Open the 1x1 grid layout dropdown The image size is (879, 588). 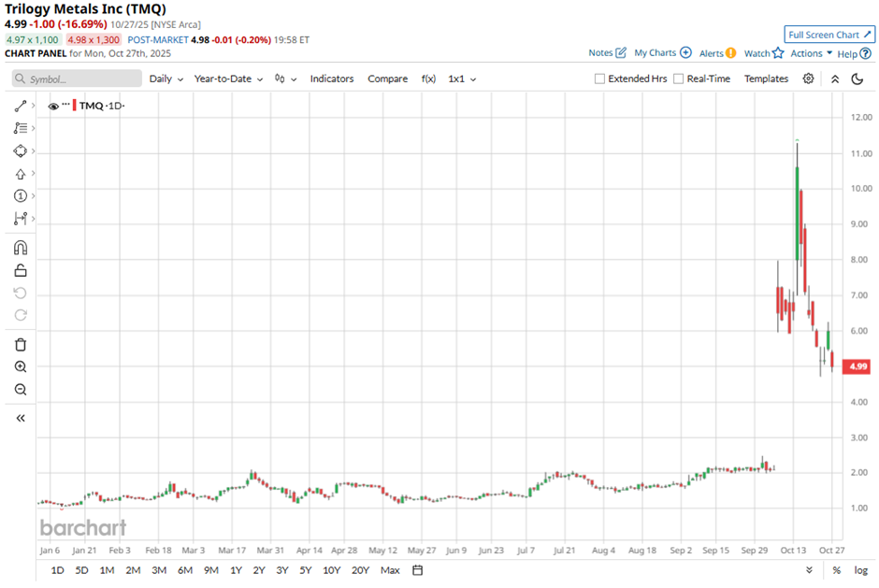462,79
